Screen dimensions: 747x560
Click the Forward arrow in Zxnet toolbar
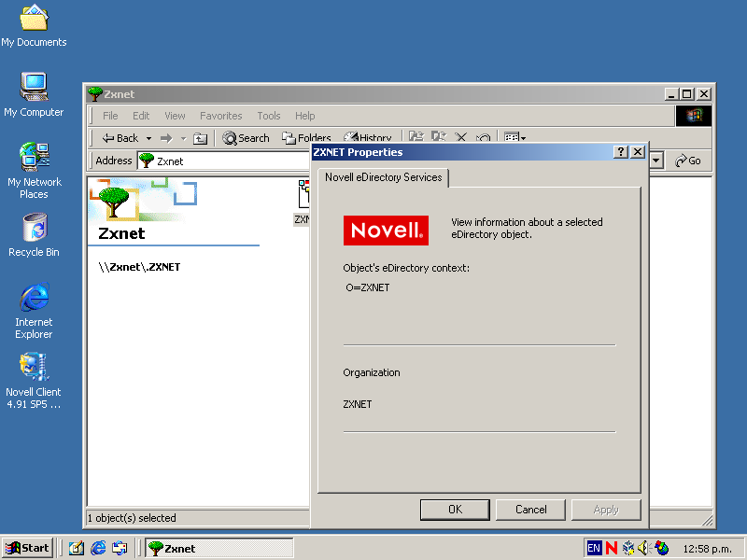point(166,138)
